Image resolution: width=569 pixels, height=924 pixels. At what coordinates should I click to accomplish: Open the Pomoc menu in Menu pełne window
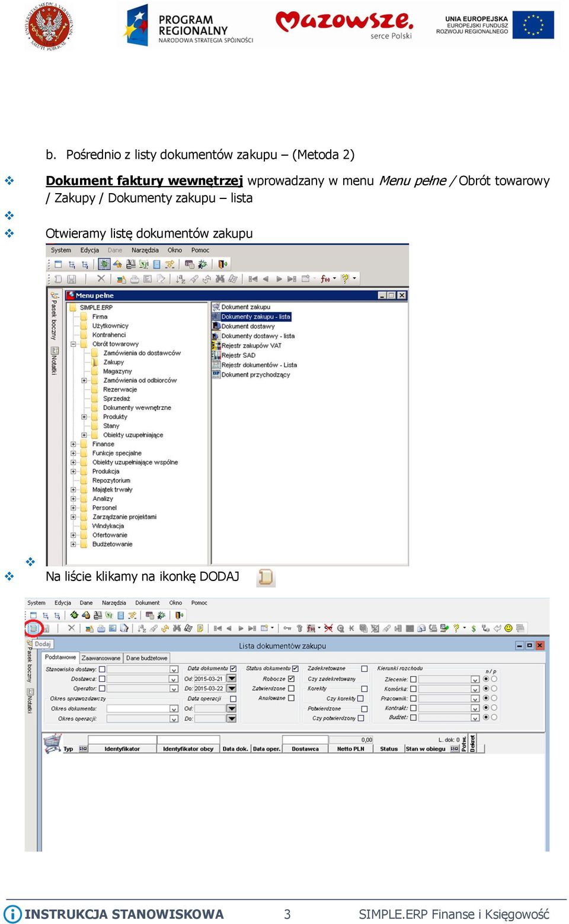200,250
